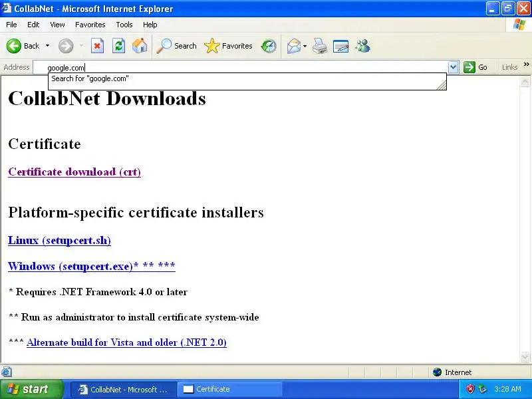Click in the Address bar text field
The image size is (532, 399).
(241, 67)
